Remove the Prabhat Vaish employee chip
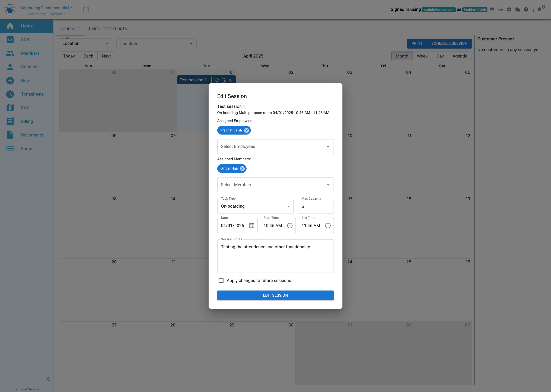The width and height of the screenshot is (551, 392). click(246, 130)
